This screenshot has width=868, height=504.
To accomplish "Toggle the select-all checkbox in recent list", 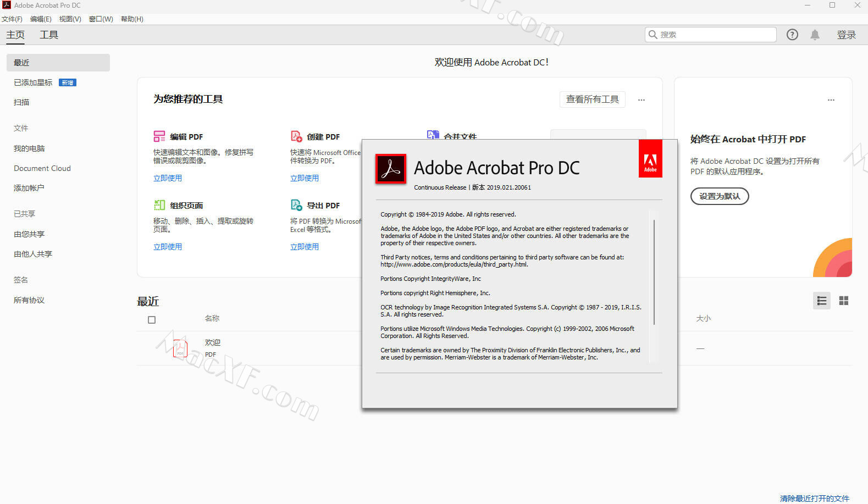I will click(x=152, y=320).
